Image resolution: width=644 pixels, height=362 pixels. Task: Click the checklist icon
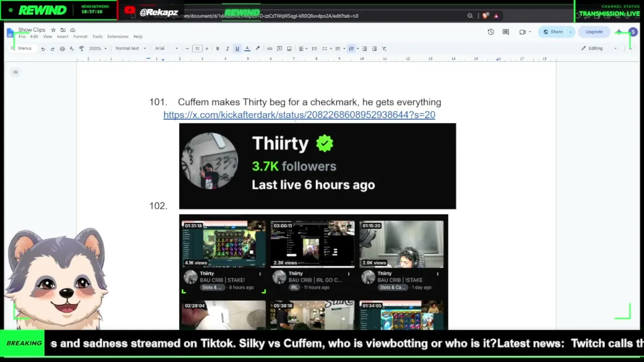coord(325,49)
